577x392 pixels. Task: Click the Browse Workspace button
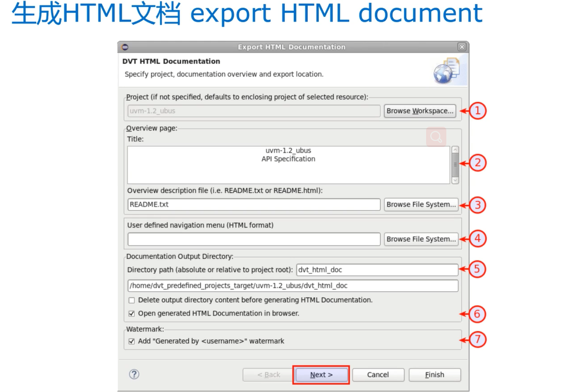pyautogui.click(x=420, y=111)
